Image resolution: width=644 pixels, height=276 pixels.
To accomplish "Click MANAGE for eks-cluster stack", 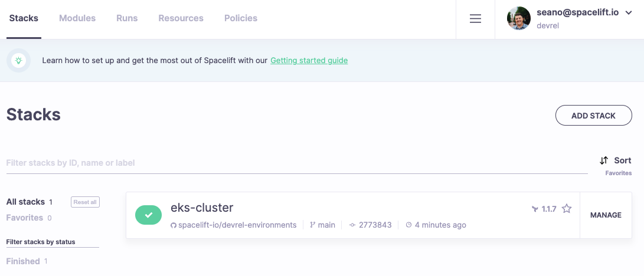I will (x=606, y=215).
